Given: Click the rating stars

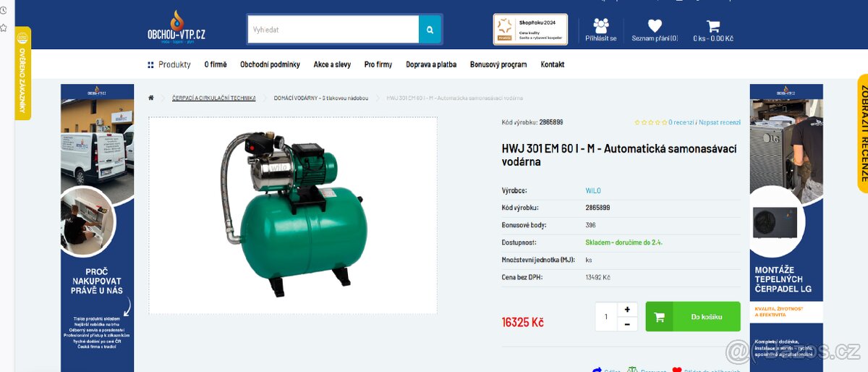Looking at the screenshot, I should [650, 122].
